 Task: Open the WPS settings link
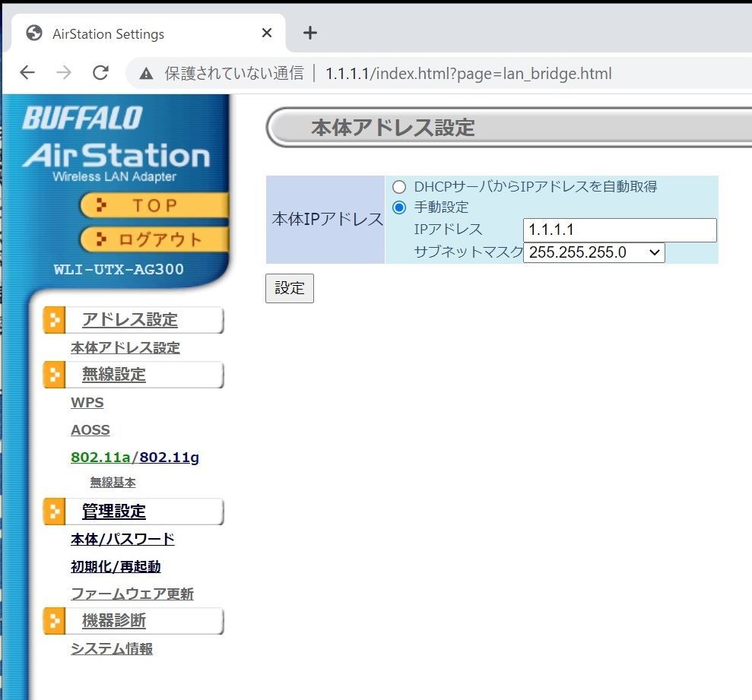point(87,402)
